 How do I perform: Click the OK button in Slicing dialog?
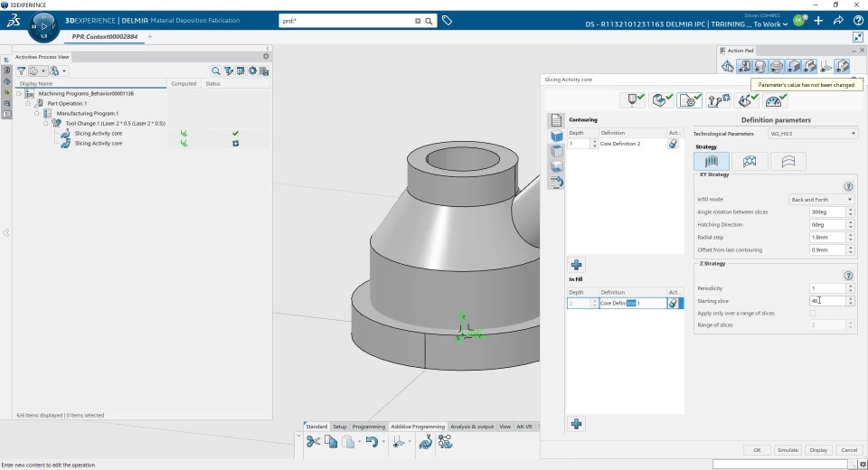(757, 450)
